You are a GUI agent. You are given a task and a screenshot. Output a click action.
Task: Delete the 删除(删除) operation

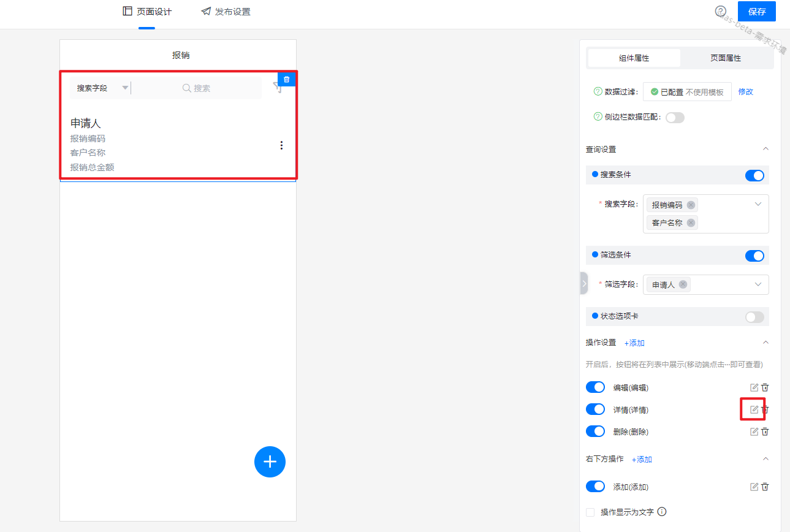pos(765,431)
